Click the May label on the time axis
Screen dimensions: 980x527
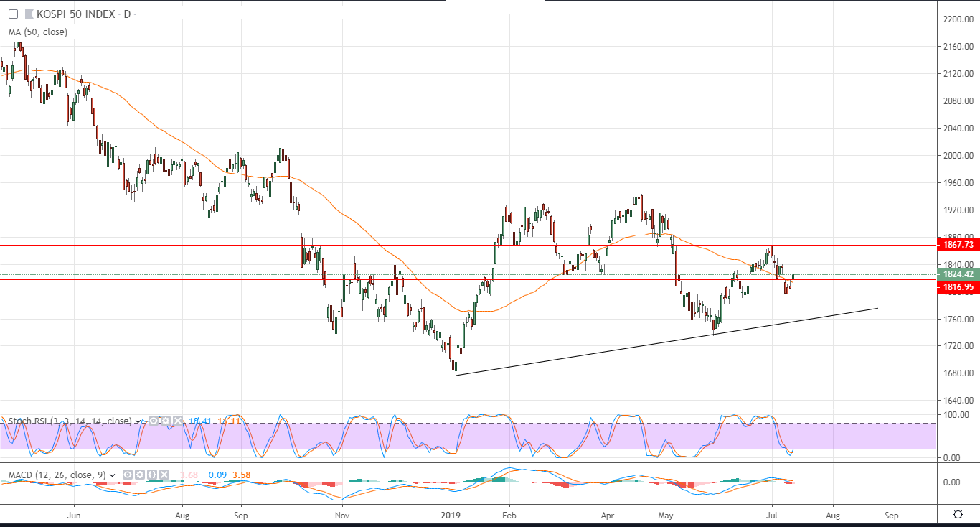pyautogui.click(x=666, y=515)
